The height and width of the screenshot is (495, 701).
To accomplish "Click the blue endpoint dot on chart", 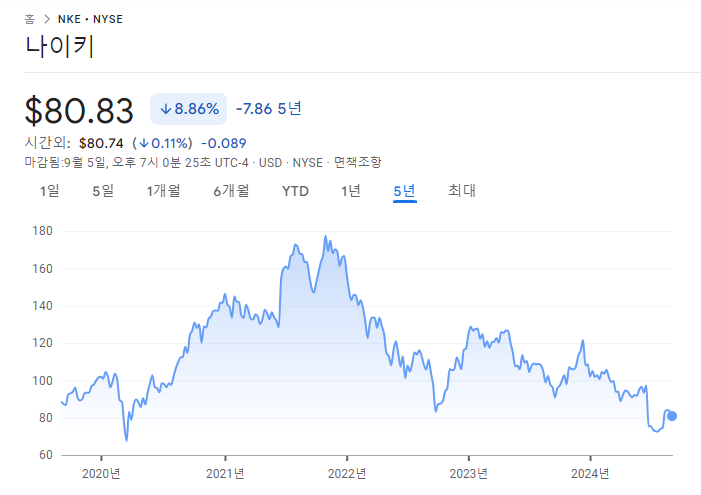I will click(x=671, y=416).
